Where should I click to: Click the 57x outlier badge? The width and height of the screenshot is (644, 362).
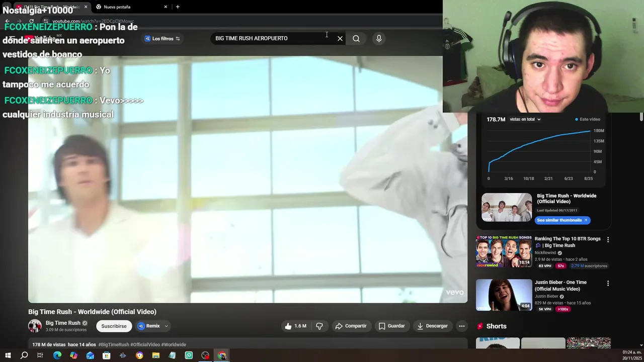click(561, 266)
